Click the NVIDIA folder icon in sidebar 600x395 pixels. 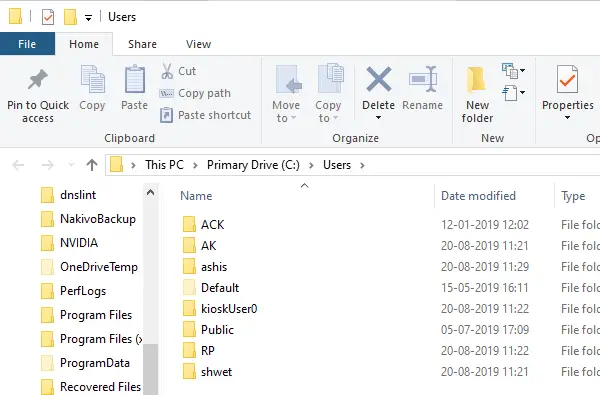click(x=47, y=243)
